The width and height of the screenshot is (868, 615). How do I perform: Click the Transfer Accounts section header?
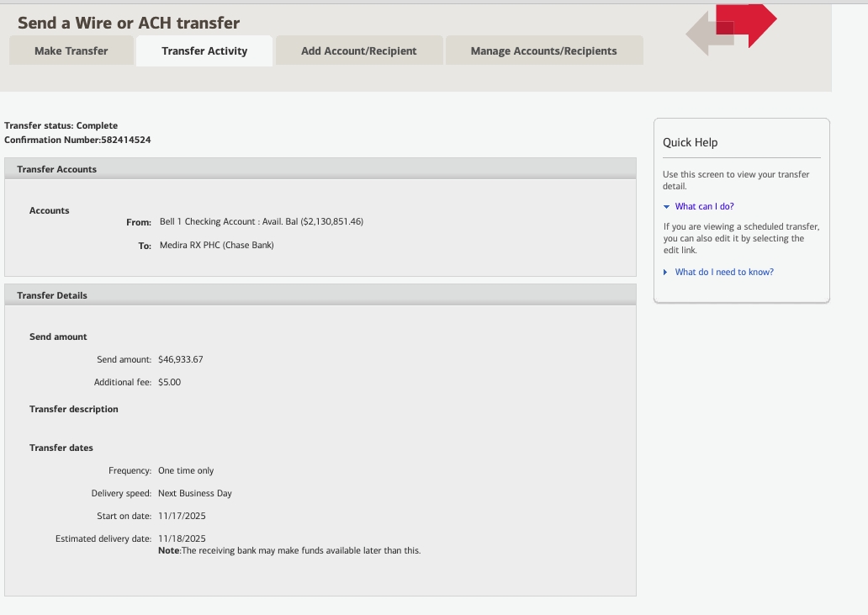point(57,169)
